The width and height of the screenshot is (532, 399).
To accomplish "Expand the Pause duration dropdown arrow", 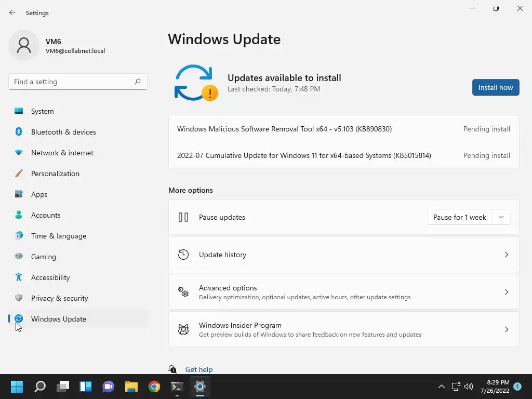I will pyautogui.click(x=501, y=217).
